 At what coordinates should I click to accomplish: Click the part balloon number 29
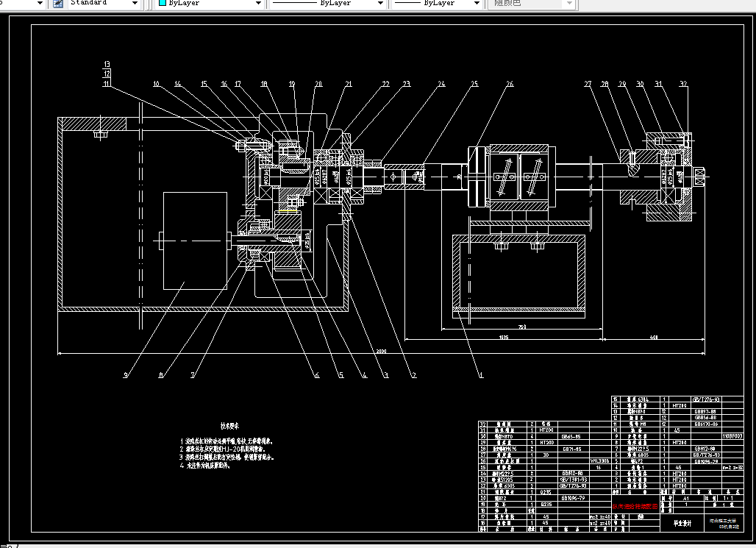coord(622,83)
